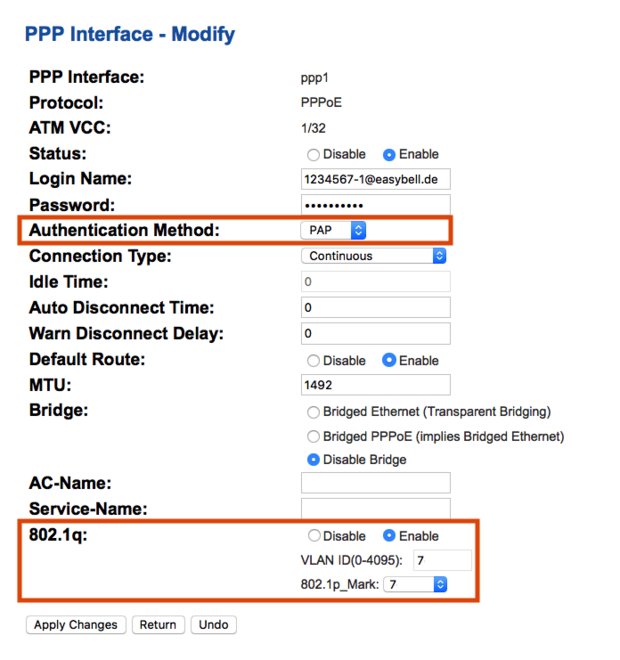
Task: Select Disable for Status
Action: 313,155
